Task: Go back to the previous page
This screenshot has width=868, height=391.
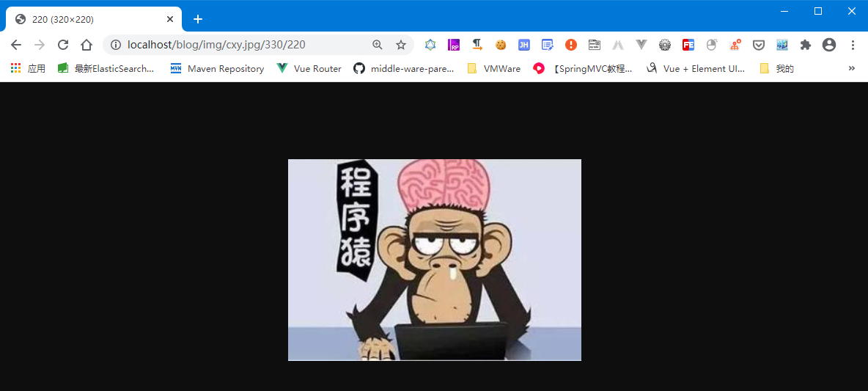Action: point(16,45)
